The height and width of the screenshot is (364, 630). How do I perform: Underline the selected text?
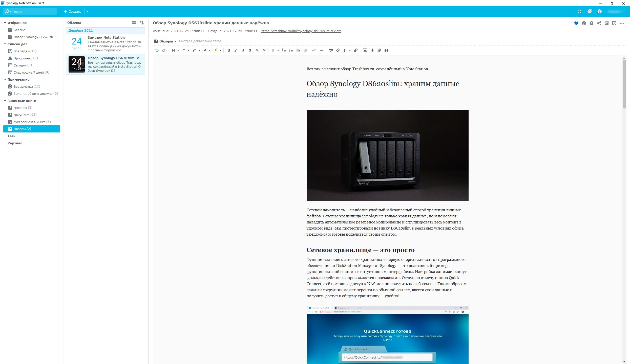(243, 50)
